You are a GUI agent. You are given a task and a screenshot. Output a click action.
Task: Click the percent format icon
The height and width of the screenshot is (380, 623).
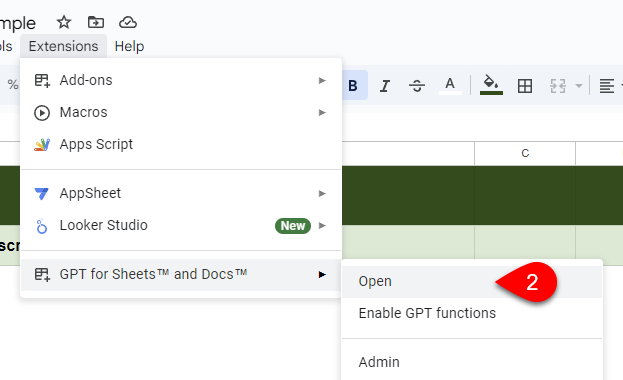(x=13, y=85)
